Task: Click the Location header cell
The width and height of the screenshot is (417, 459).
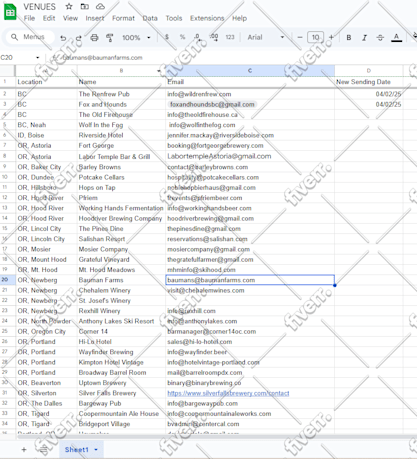Action: pyautogui.click(x=46, y=82)
